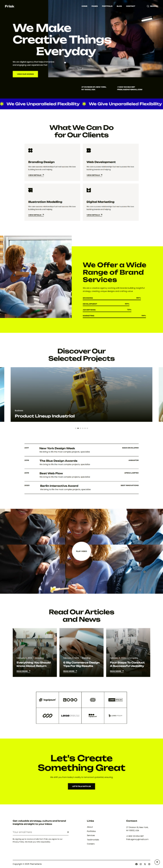Image resolution: width=163 pixels, height=868 pixels.
Task: Click the Digital Marketing service icon
Action: tap(89, 190)
